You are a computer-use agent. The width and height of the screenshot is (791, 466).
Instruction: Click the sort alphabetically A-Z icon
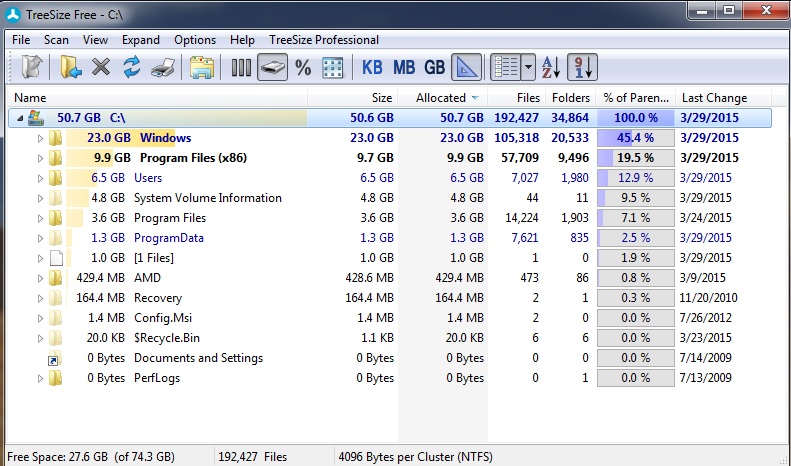[x=551, y=68]
